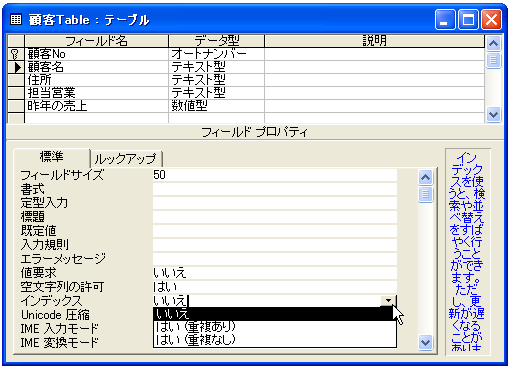Click the row selector arrow beside 顧客名

click(16, 67)
